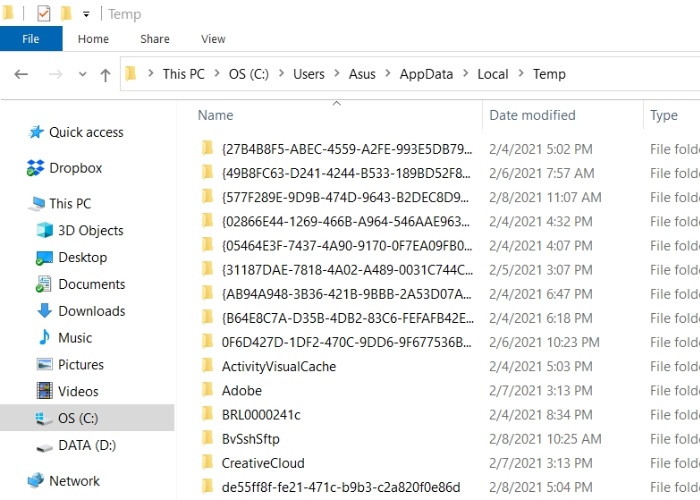This screenshot has width=700, height=500.
Task: Select the ActivityVisualCache folder
Action: coord(278,366)
